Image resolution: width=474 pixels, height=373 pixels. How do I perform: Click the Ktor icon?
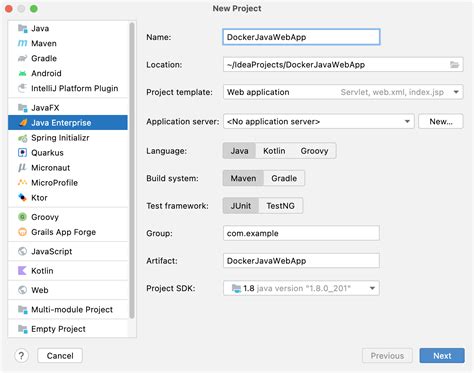pos(23,198)
